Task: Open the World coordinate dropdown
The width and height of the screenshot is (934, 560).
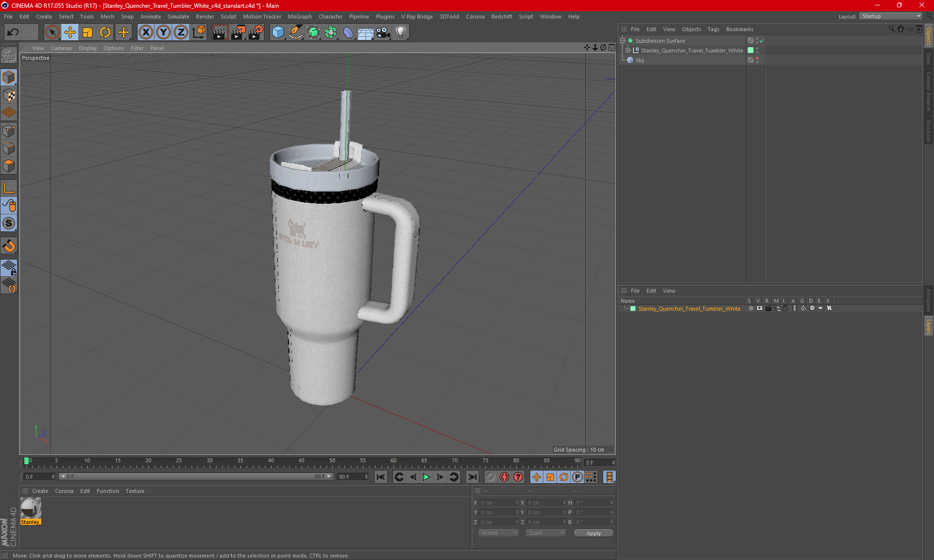Action: tap(499, 533)
